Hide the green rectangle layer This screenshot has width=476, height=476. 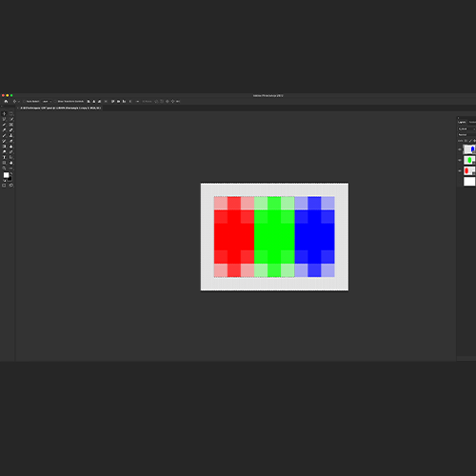460,160
